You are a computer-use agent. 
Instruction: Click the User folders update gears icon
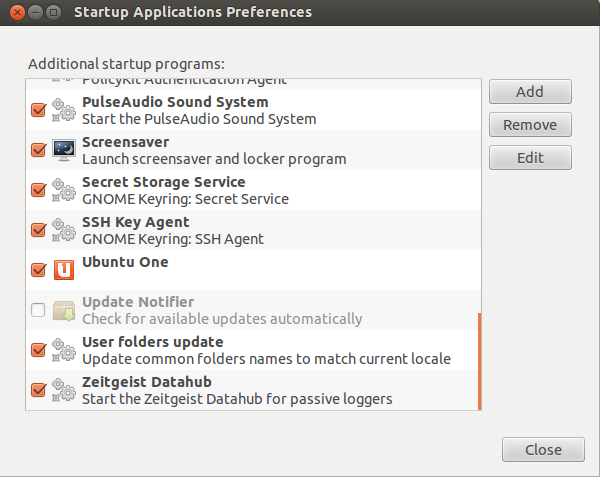pyautogui.click(x=64, y=350)
